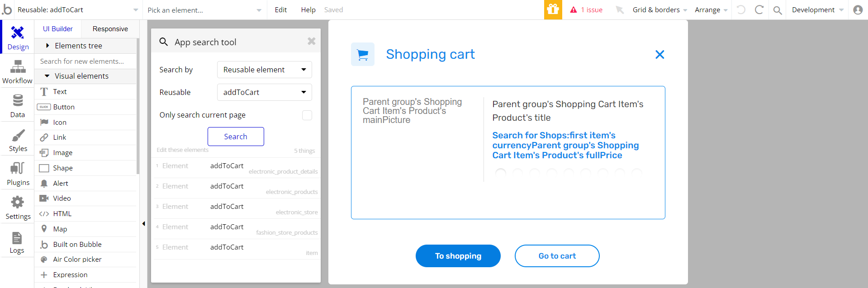Open the Edit menu
The width and height of the screenshot is (868, 288).
[x=280, y=10]
